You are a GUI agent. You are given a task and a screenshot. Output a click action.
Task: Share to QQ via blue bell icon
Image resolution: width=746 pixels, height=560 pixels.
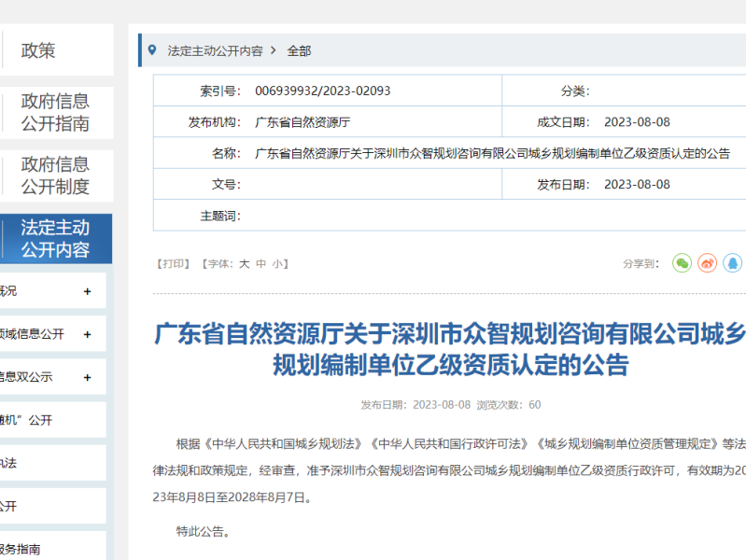[x=732, y=263]
